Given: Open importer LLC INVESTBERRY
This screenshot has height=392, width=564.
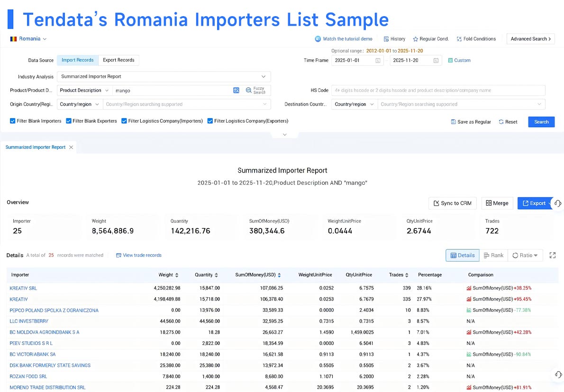Looking at the screenshot, I should click(29, 321).
